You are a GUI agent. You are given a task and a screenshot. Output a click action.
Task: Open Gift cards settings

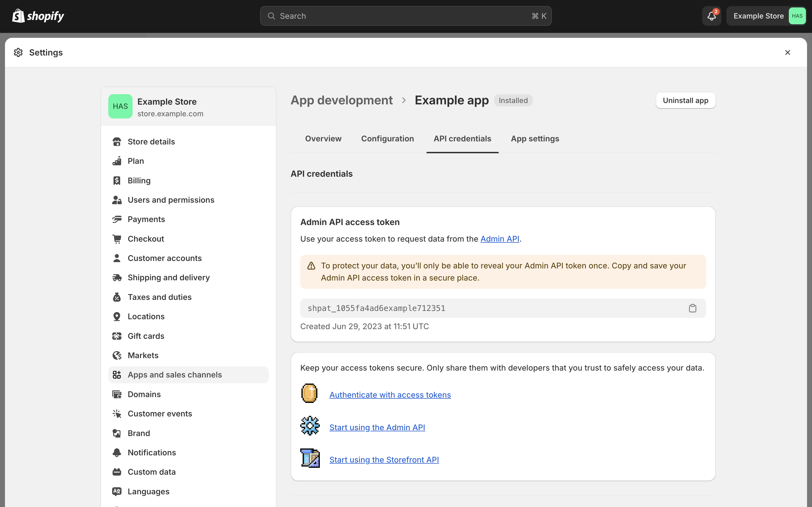point(188,336)
